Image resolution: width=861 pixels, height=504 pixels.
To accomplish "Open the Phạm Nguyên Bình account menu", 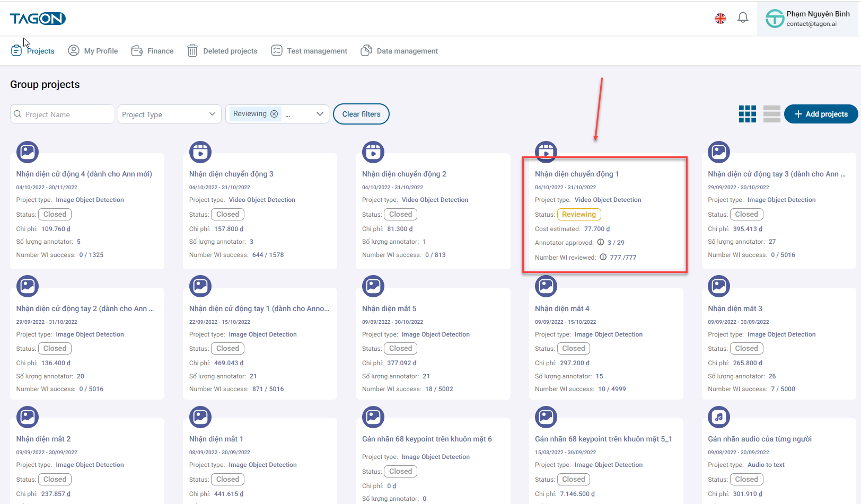I will click(809, 19).
